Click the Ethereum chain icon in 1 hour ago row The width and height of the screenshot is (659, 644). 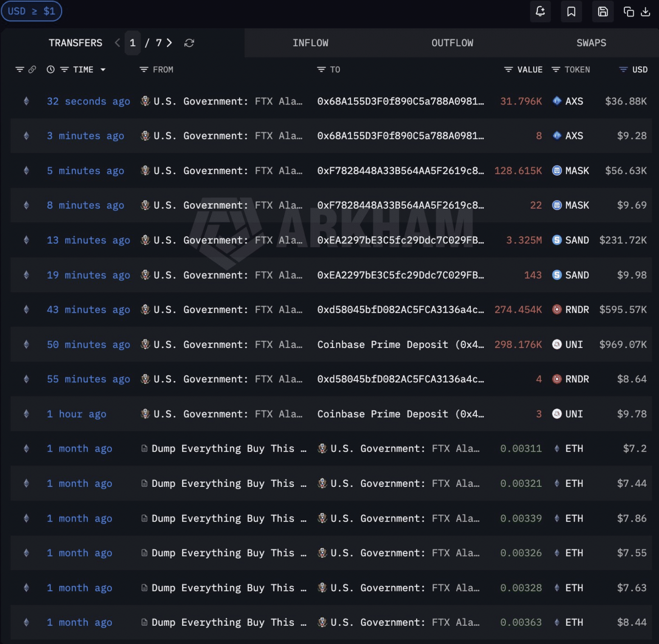click(26, 414)
